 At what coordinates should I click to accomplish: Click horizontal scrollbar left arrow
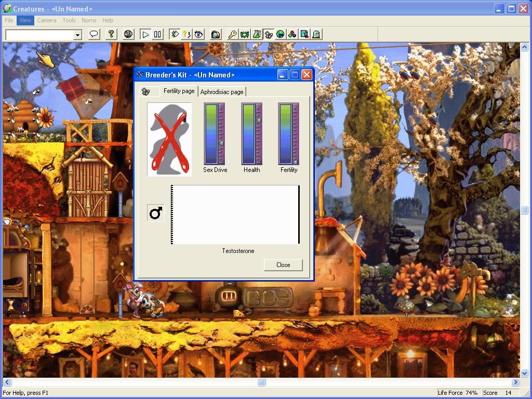[7, 382]
